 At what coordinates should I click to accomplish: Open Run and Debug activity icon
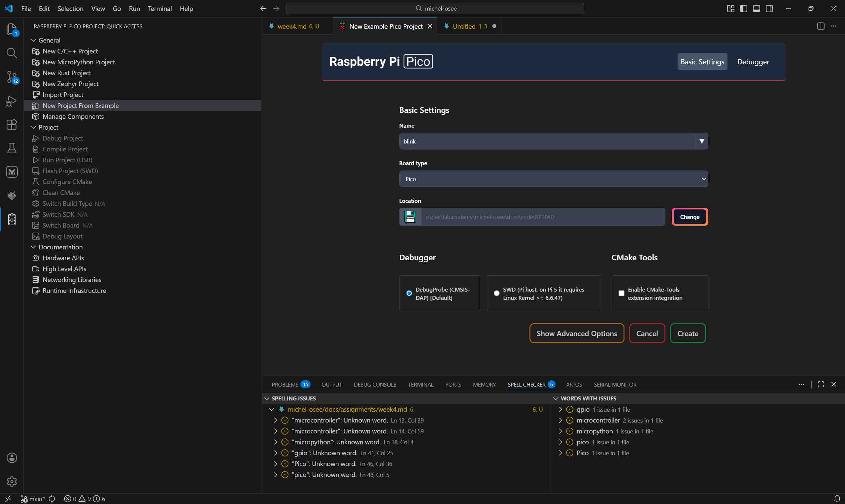pos(12,101)
